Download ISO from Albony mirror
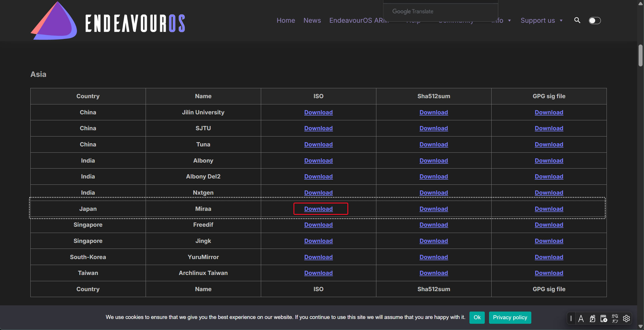Image resolution: width=644 pixels, height=330 pixels. pos(318,161)
